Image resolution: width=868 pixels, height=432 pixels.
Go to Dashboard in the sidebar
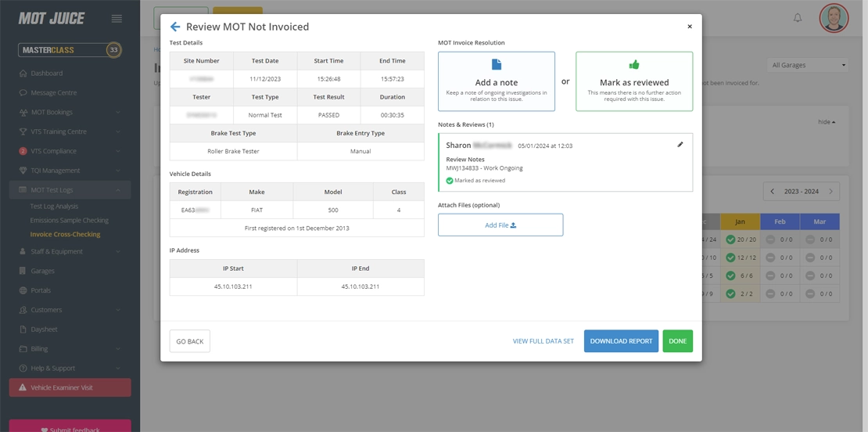[x=46, y=73]
